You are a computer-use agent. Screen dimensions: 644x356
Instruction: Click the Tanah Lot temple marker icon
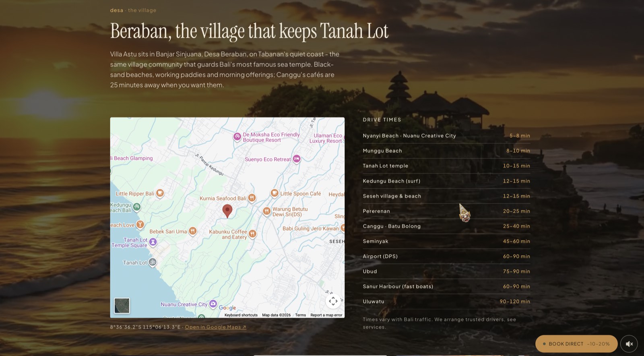pyautogui.click(x=153, y=262)
